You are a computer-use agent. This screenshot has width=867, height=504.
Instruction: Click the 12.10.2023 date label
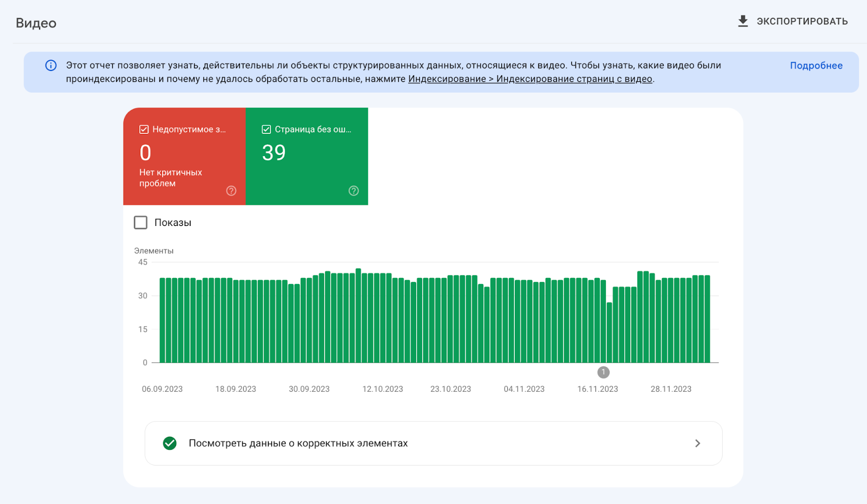click(383, 389)
